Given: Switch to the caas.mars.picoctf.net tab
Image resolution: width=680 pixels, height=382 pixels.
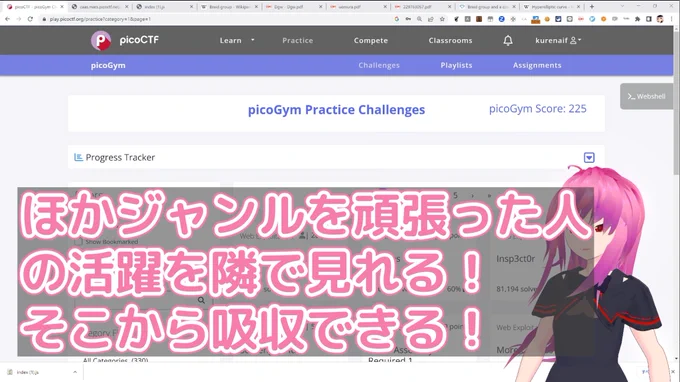Looking at the screenshot, I should tap(99, 7).
